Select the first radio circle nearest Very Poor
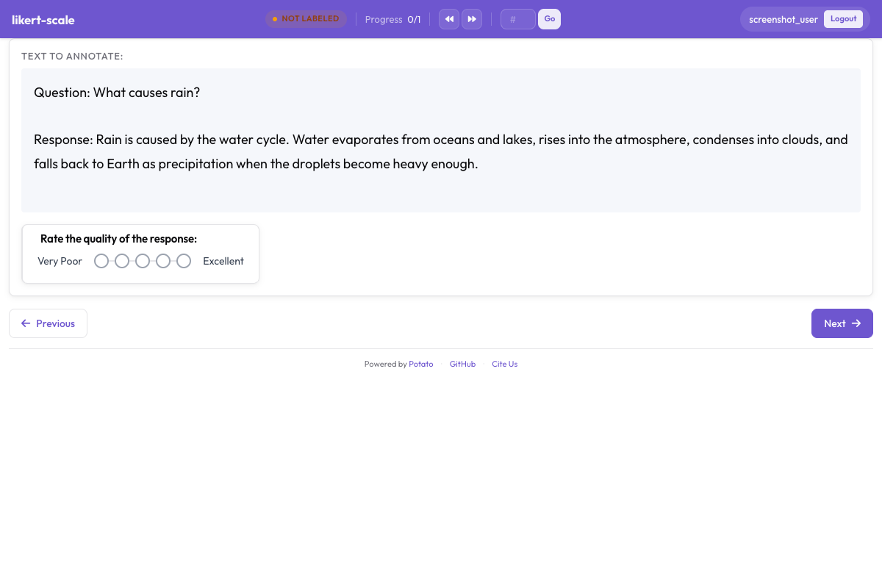Viewport: 882px width, 588px height. 101,261
